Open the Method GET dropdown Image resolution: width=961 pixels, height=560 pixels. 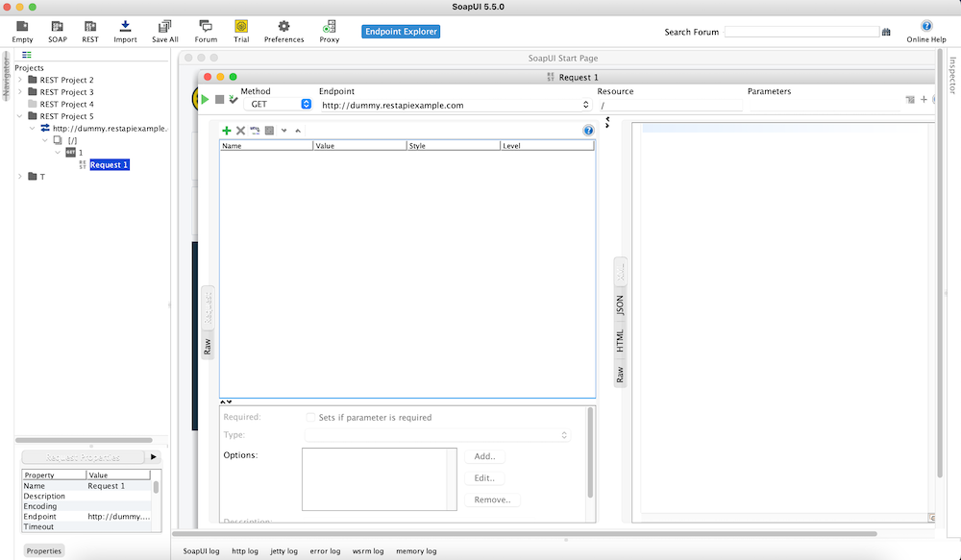(279, 104)
